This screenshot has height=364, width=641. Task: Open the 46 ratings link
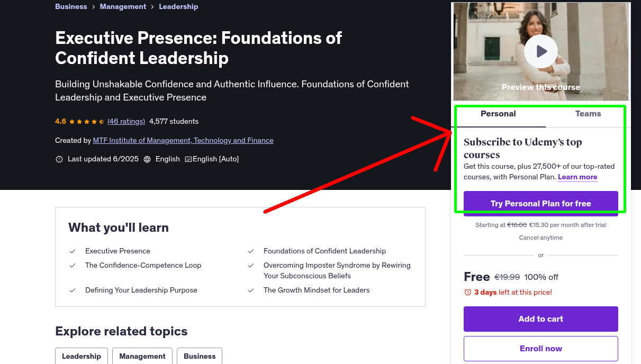126,121
